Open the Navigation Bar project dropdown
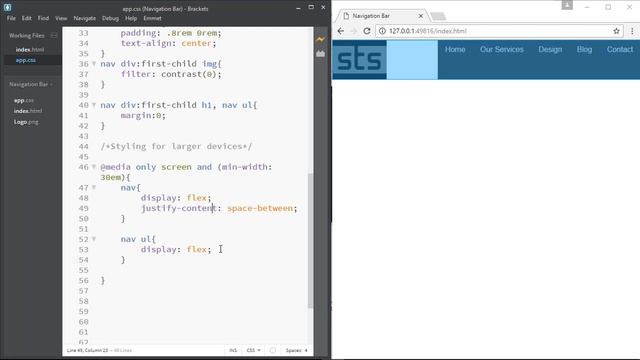This screenshot has height=360, width=640. [31, 84]
